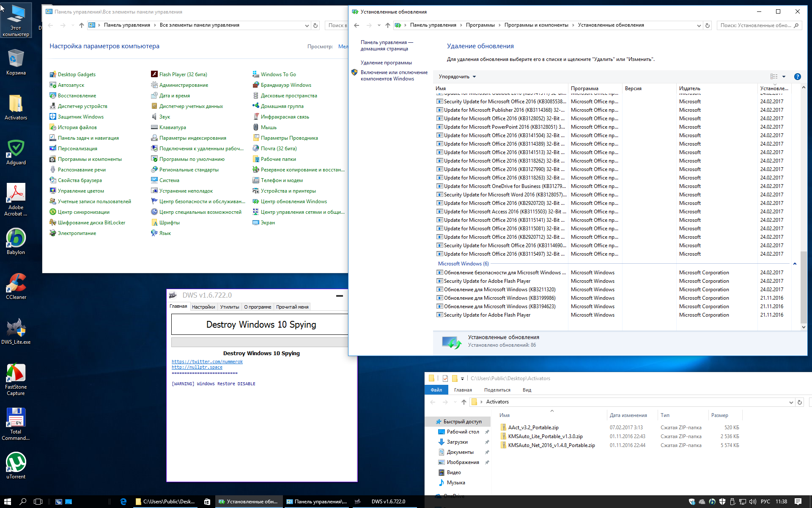Open Microsoft Edge from taskbar
This screenshot has width=812, height=508.
tap(123, 502)
